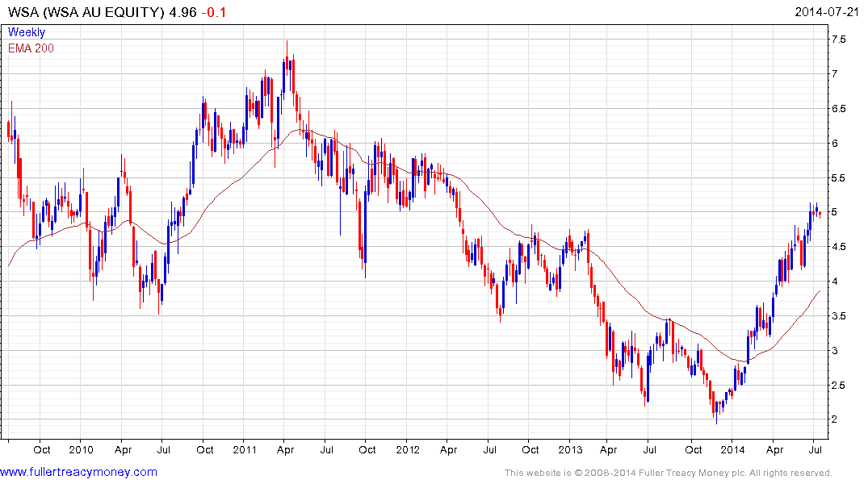
Task: Click the 2.5 price axis label
Action: point(839,385)
